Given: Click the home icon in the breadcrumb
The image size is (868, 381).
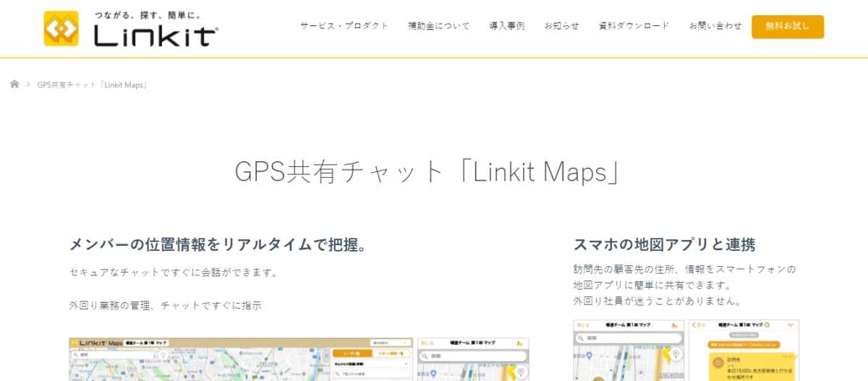Looking at the screenshot, I should pyautogui.click(x=14, y=85).
